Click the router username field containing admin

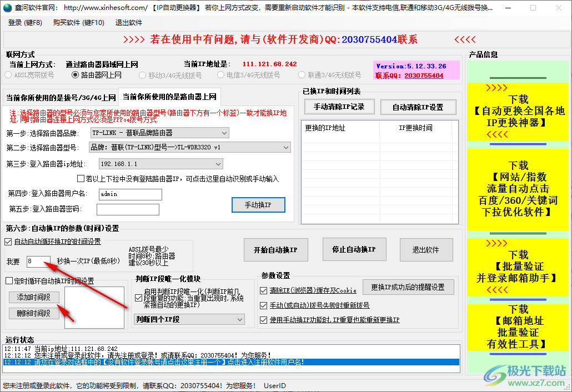tap(131, 194)
